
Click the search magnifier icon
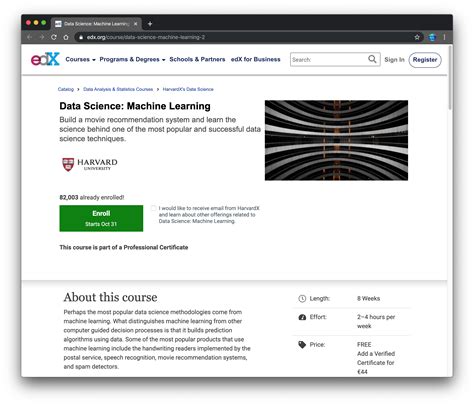372,59
